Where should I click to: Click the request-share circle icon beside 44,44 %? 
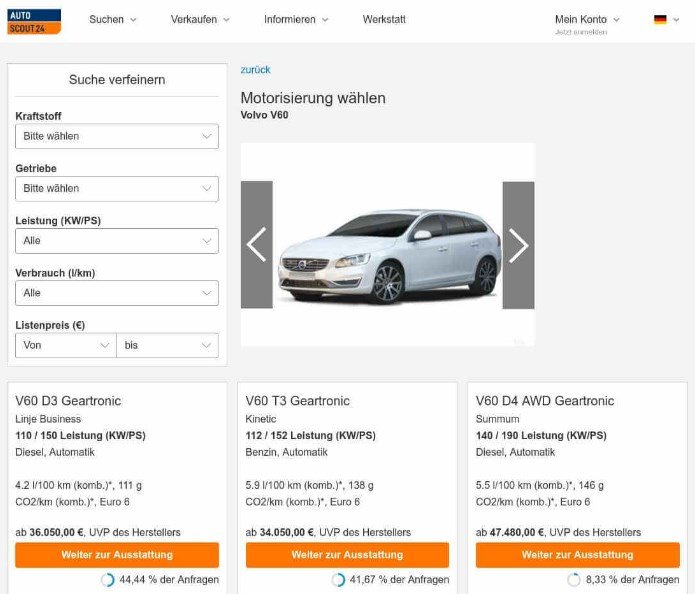click(108, 579)
